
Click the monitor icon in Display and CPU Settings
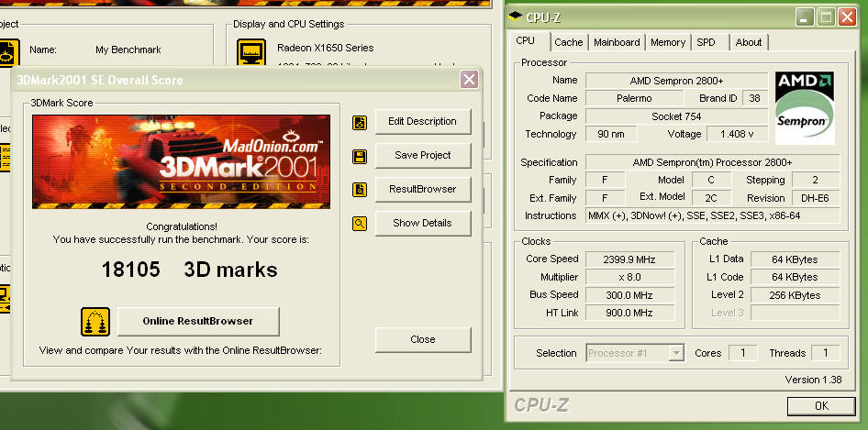251,54
